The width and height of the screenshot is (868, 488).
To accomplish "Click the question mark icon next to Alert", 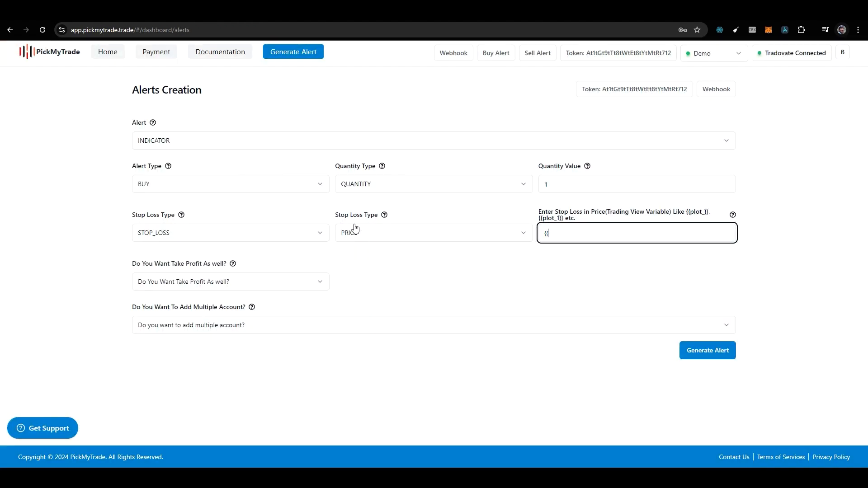I will pyautogui.click(x=153, y=122).
